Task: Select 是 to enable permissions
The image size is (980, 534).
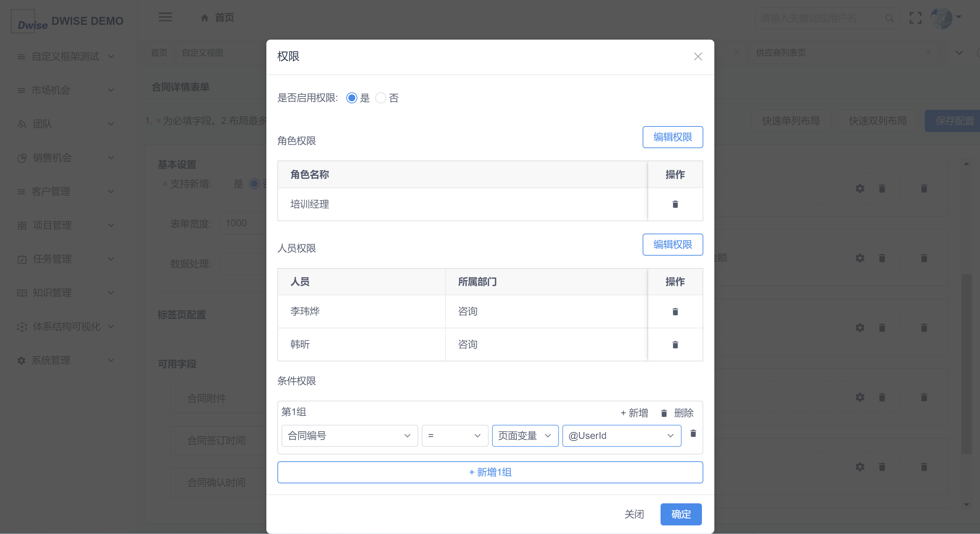Action: coord(351,98)
